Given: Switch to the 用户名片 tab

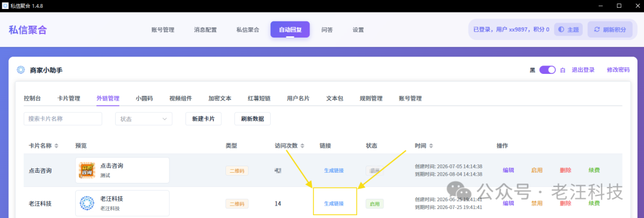Looking at the screenshot, I should pos(298,98).
